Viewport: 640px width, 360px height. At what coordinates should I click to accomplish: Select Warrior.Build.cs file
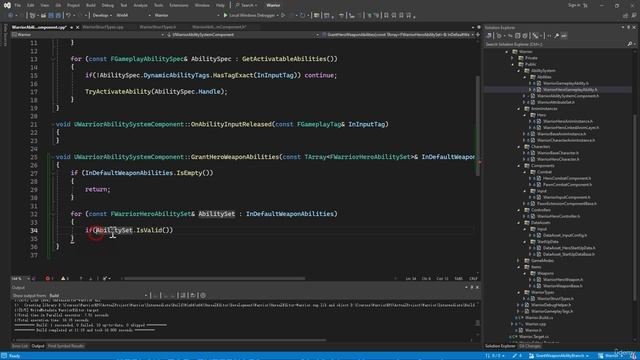click(x=539, y=318)
